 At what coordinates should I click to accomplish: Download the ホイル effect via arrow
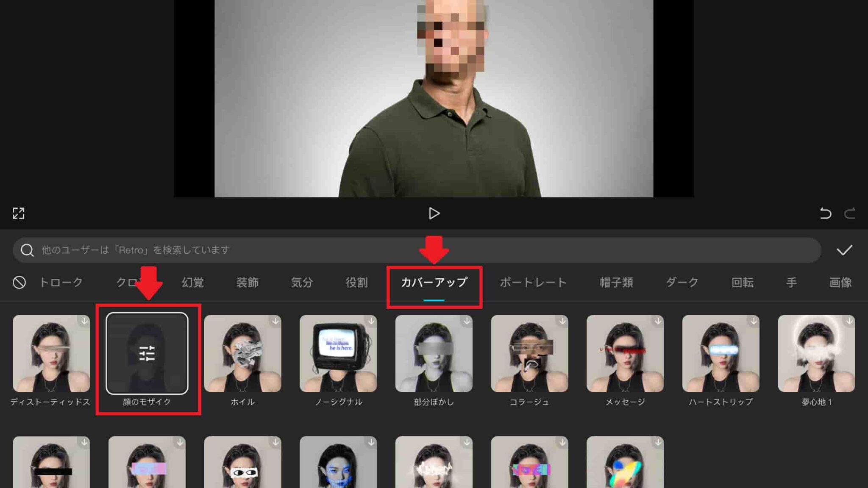point(275,321)
